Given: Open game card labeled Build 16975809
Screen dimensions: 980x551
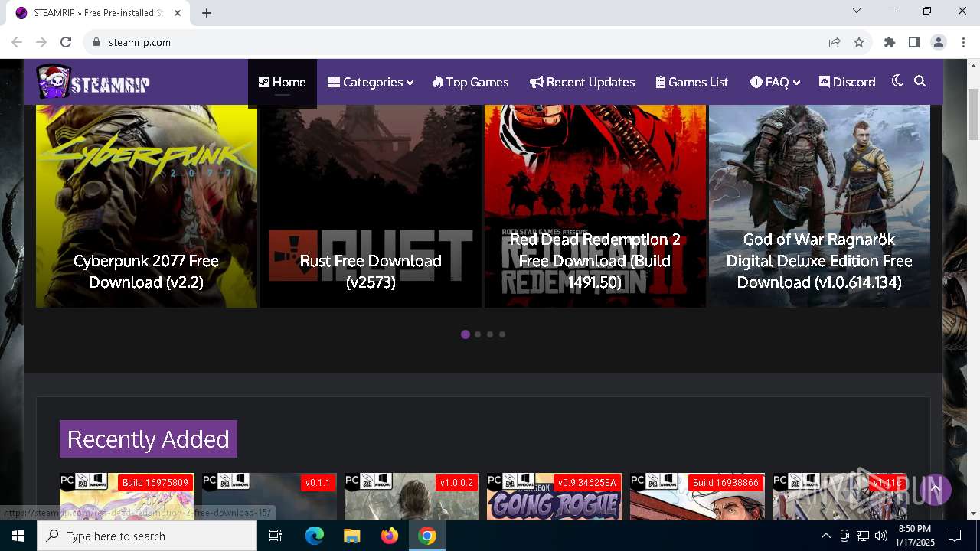Looking at the screenshot, I should tap(127, 496).
